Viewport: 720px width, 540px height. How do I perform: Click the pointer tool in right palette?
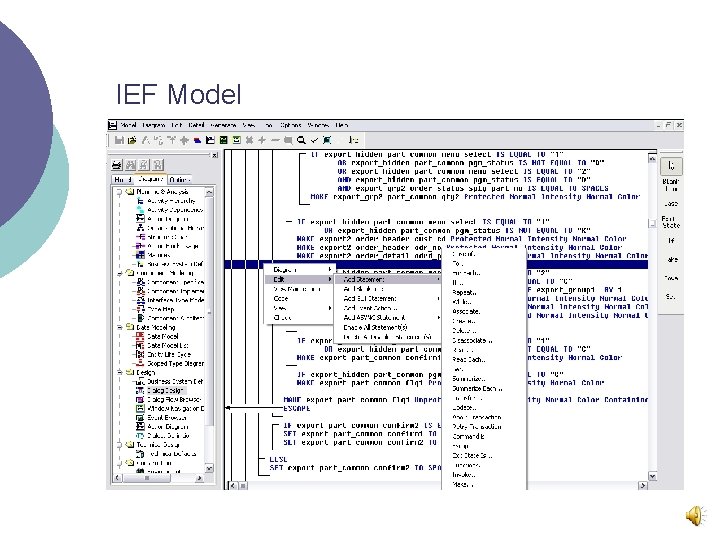(x=671, y=166)
